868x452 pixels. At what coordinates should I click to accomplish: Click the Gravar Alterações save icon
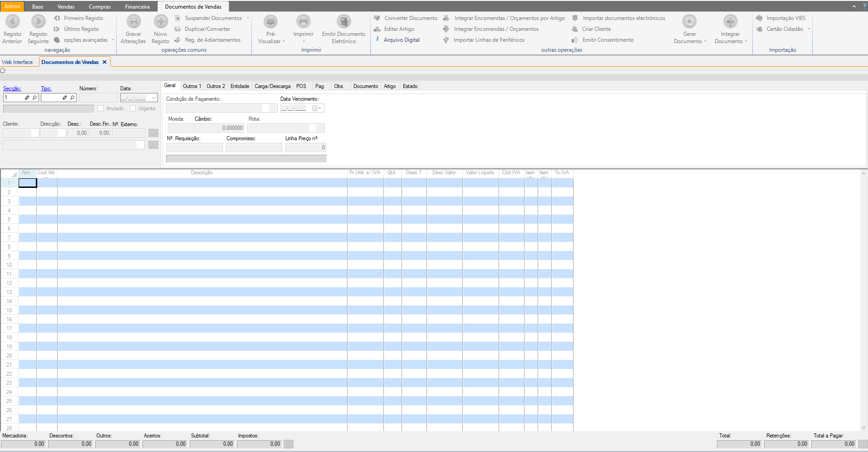tap(133, 22)
